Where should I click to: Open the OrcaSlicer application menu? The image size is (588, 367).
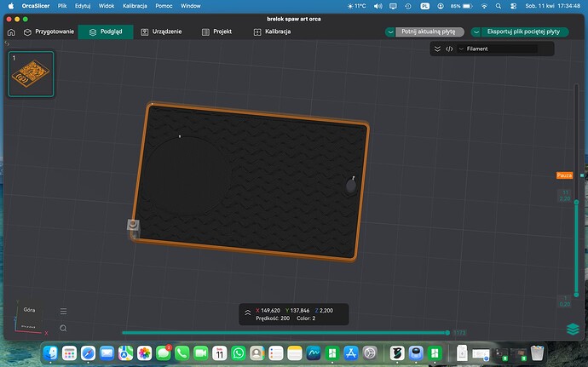click(x=36, y=6)
